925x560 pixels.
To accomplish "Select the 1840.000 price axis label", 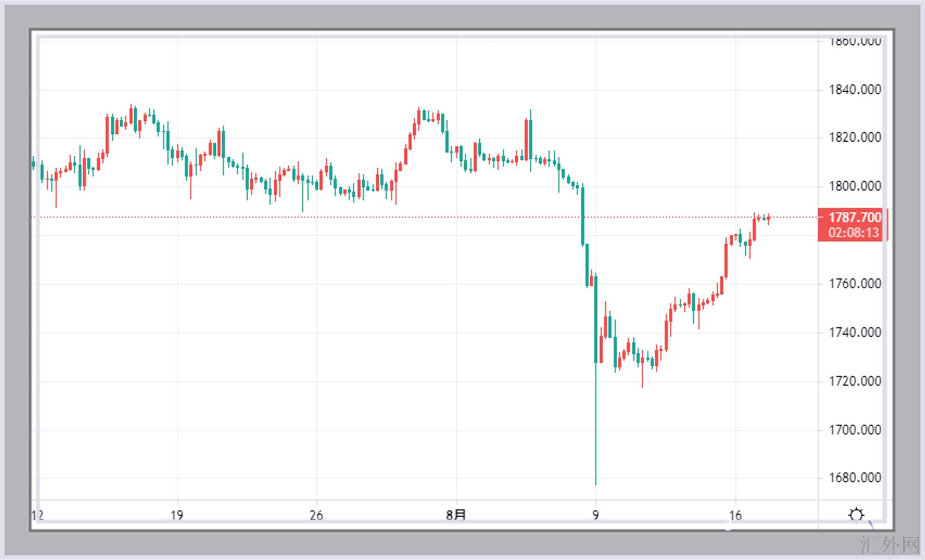I will pos(854,90).
